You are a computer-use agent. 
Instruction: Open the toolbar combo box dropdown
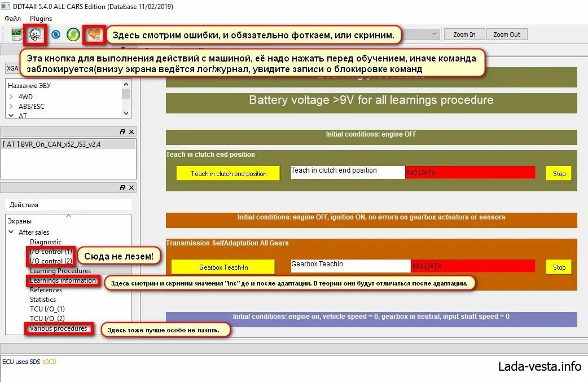[435, 34]
